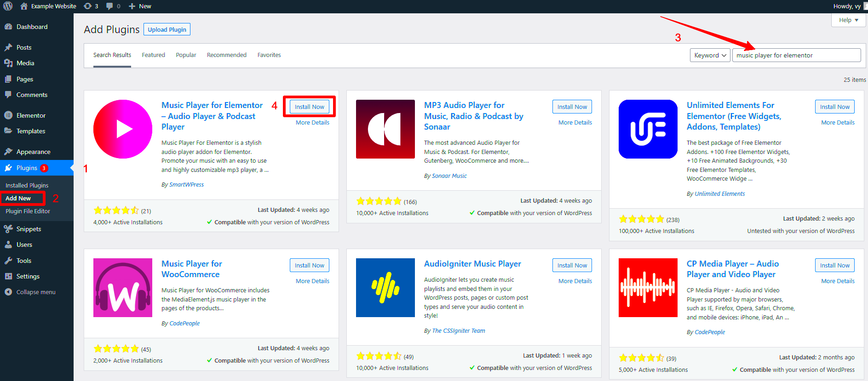Open the comments bubble icon in the admin bar
The height and width of the screenshot is (381, 868).
tap(109, 6)
